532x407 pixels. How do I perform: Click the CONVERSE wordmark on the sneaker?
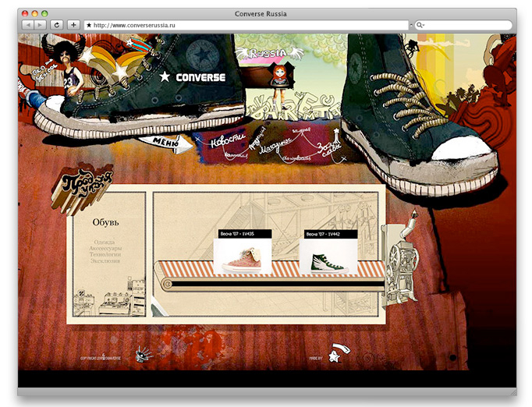[200, 78]
